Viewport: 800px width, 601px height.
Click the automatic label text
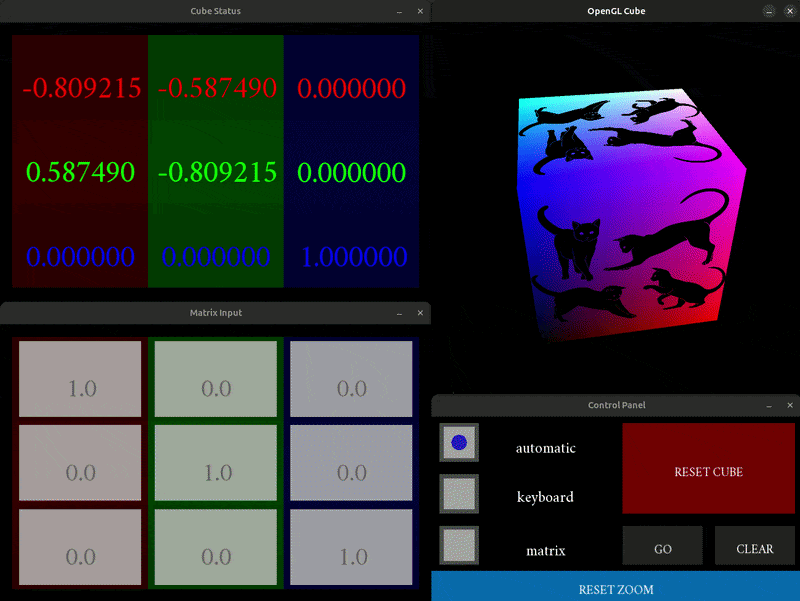(x=545, y=448)
